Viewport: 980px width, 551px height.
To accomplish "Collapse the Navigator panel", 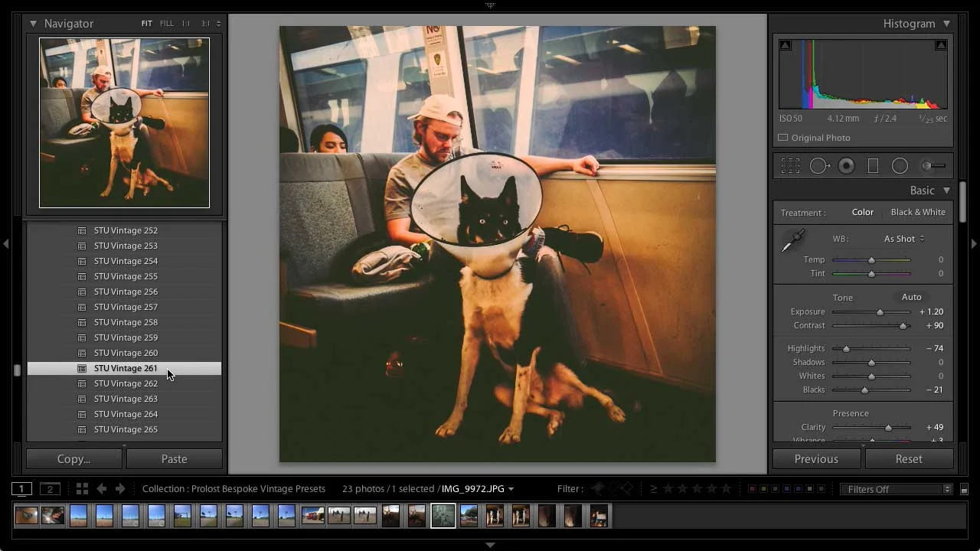I will tap(33, 24).
